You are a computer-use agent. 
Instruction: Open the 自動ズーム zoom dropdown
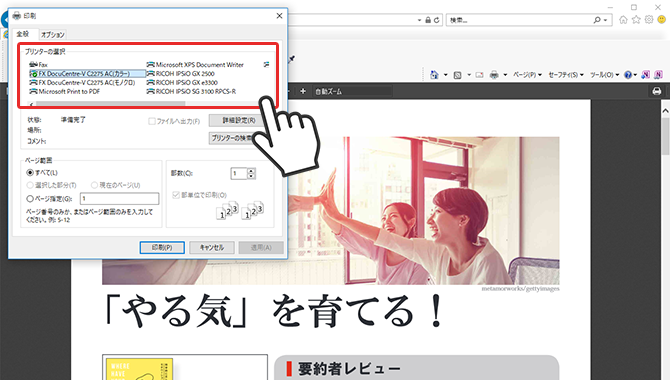[353, 91]
